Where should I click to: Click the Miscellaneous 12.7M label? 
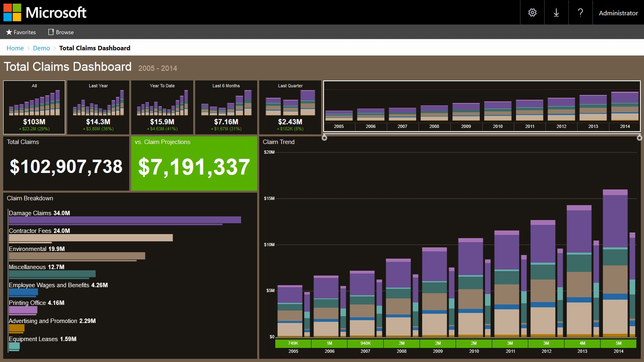(37, 267)
